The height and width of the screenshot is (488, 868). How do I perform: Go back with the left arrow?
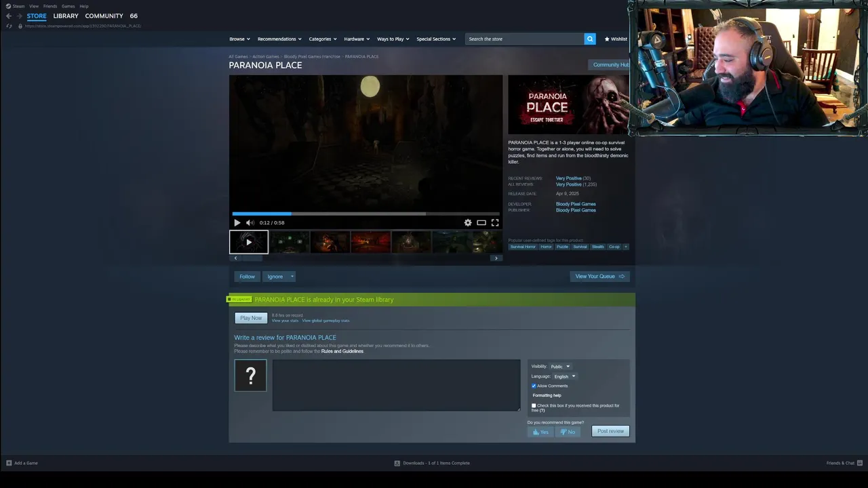(9, 16)
